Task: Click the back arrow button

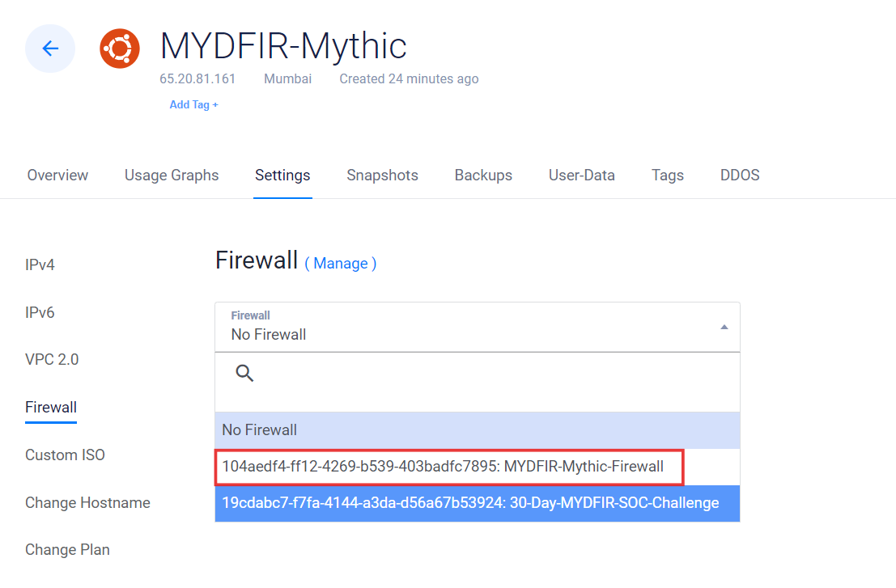Action: [x=50, y=49]
